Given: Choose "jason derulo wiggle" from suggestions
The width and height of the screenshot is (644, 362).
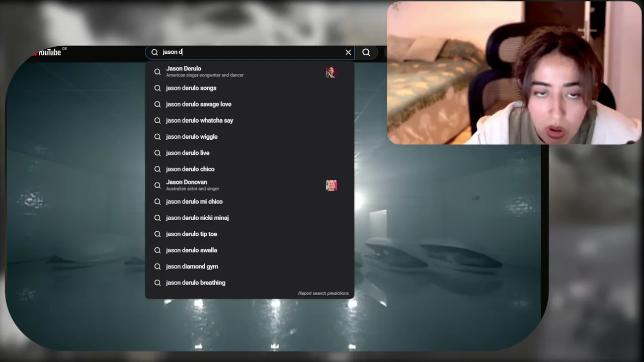Looking at the screenshot, I should (x=250, y=137).
